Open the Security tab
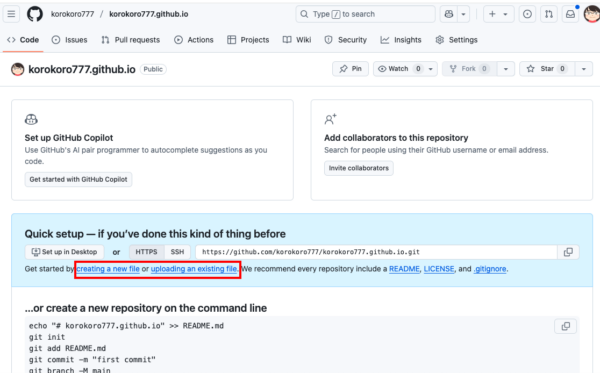Screen dimensions: 600x373 346,40
